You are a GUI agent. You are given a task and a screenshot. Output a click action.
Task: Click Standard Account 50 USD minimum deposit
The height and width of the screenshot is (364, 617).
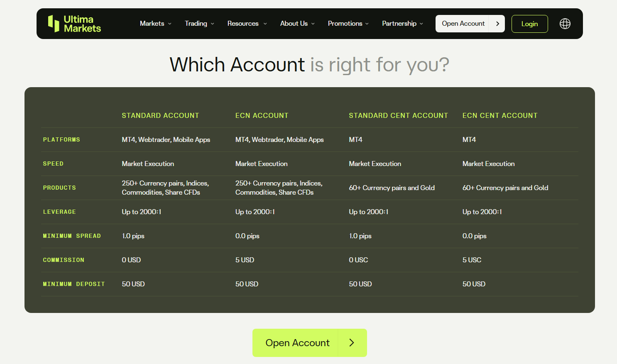133,284
